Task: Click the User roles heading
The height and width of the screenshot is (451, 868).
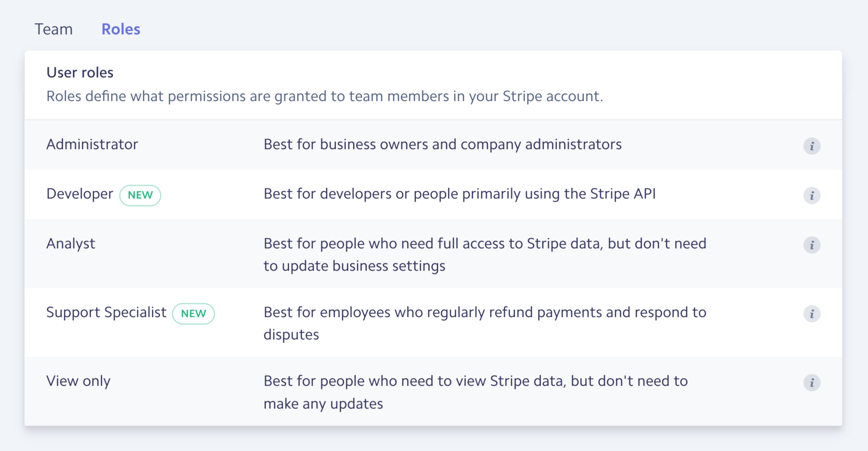Action: [79, 72]
